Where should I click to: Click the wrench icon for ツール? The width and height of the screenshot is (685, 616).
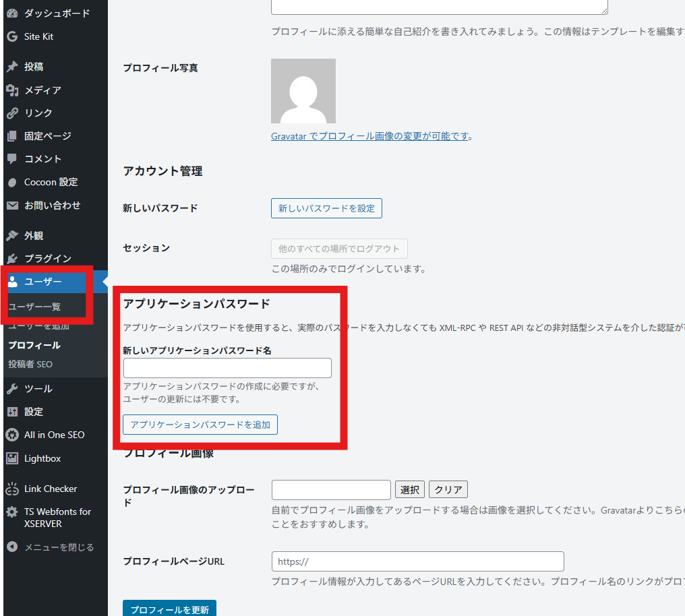click(x=11, y=389)
